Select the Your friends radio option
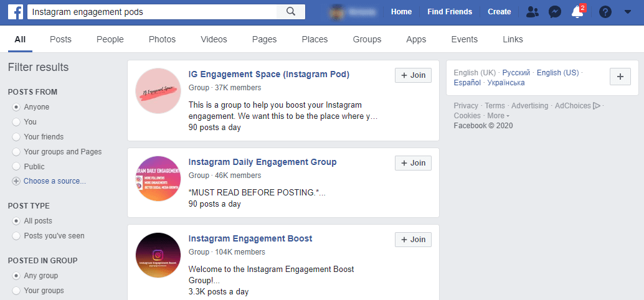The width and height of the screenshot is (644, 300). [x=16, y=137]
